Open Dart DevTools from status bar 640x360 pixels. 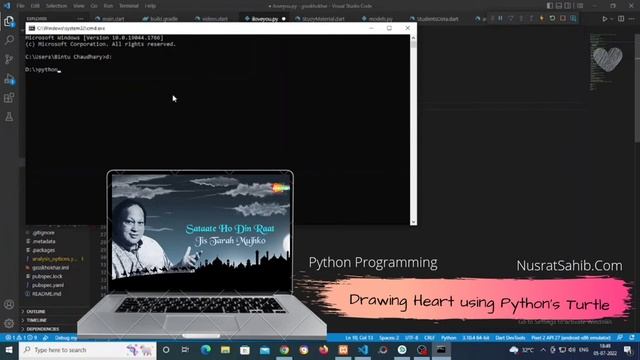[x=510, y=338]
